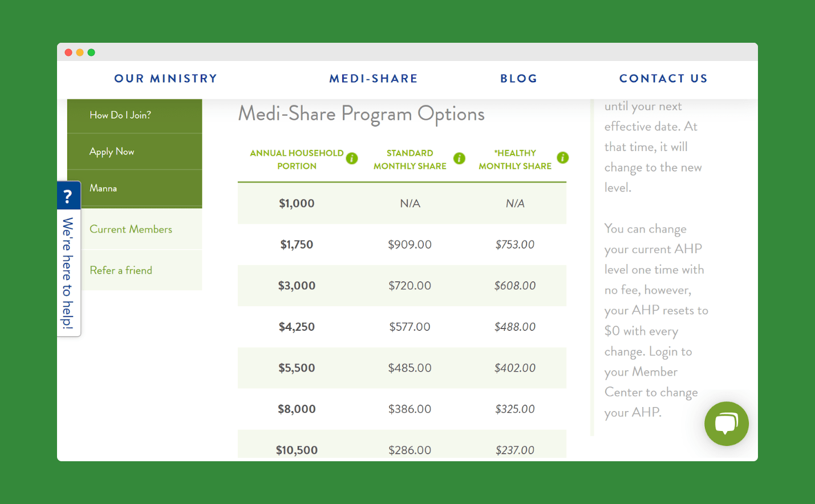Click the $577.00 standard share value
The image size is (815, 504).
(x=410, y=327)
